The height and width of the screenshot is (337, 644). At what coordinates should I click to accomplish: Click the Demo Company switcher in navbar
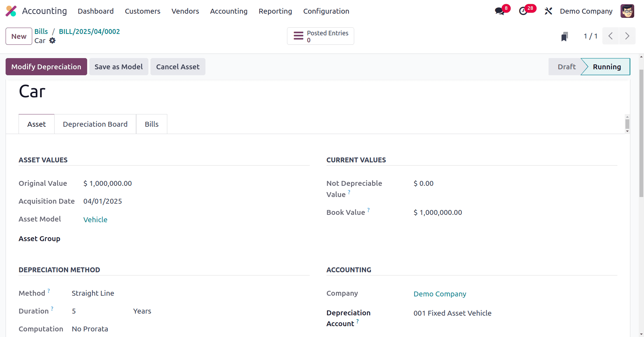[586, 11]
